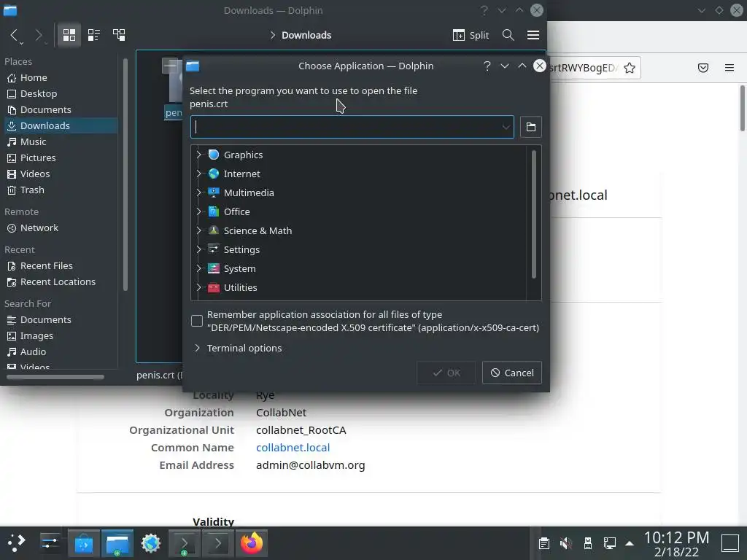Open Music in Places sidebar
Screen dimensions: 747x560
click(x=61, y=142)
